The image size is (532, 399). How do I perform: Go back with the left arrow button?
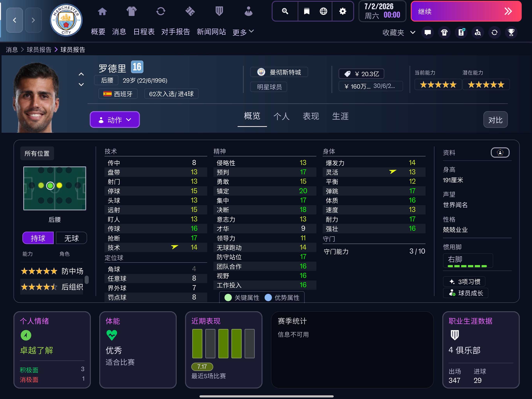click(14, 20)
